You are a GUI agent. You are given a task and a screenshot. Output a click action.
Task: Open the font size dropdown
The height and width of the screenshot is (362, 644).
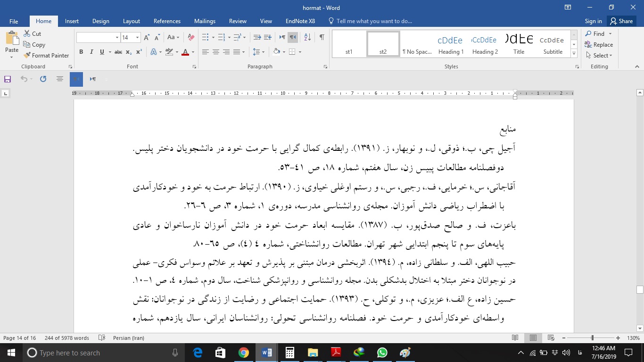click(137, 37)
